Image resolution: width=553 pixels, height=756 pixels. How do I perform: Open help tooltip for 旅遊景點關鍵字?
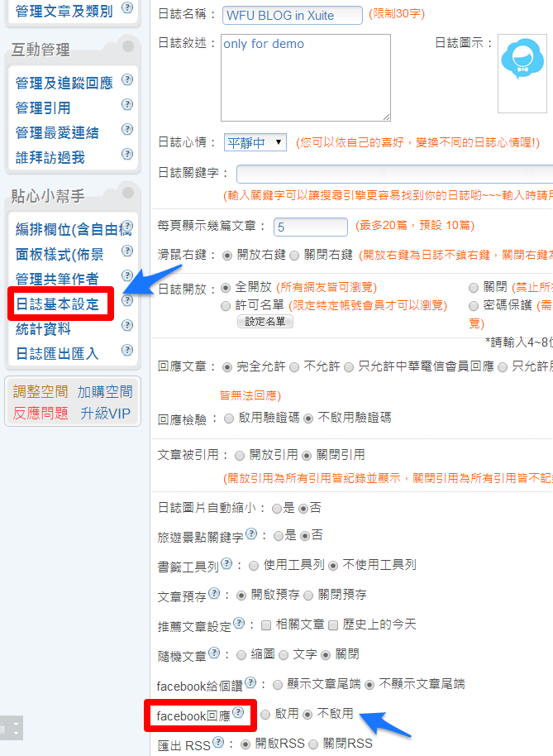[251, 534]
